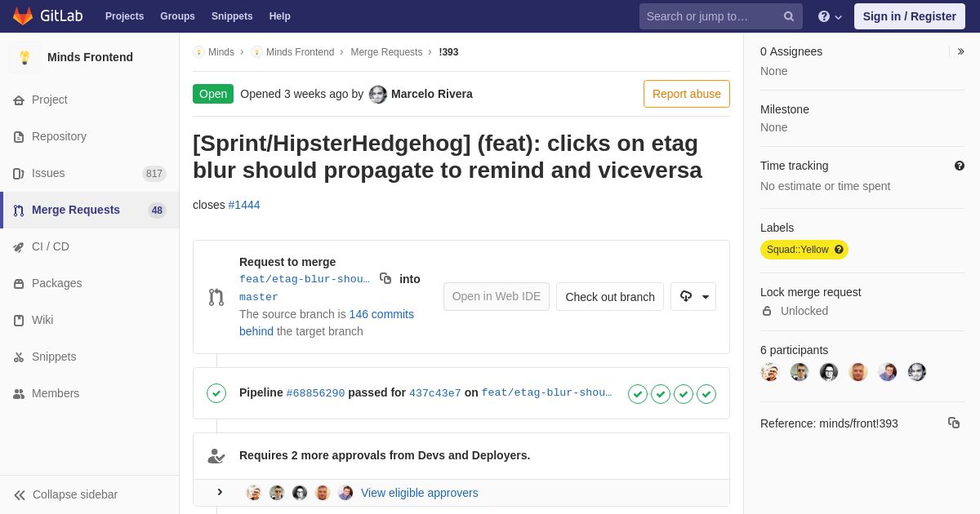The height and width of the screenshot is (514, 980).
Task: Open pipeline #68856290 link
Action: (315, 393)
